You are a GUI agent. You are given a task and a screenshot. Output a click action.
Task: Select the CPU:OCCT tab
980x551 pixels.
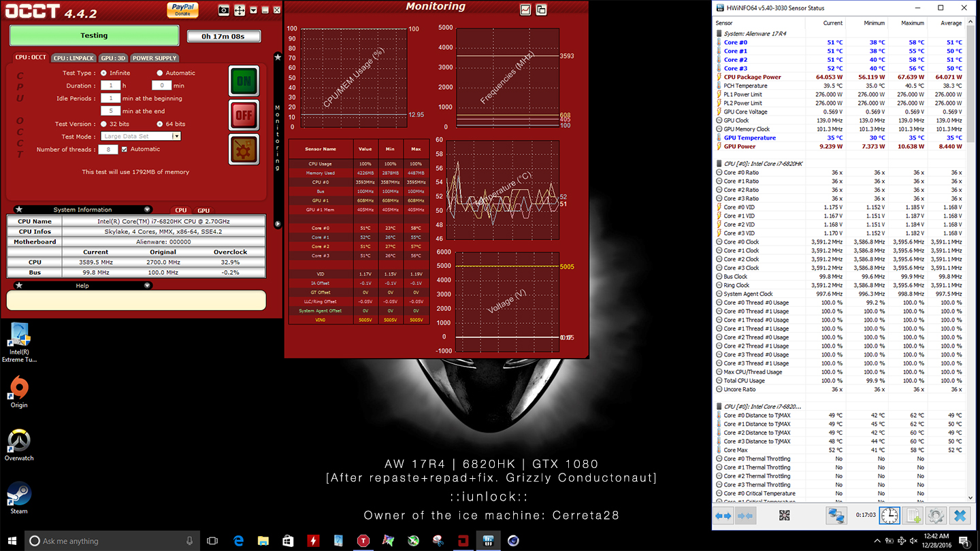pos(31,58)
